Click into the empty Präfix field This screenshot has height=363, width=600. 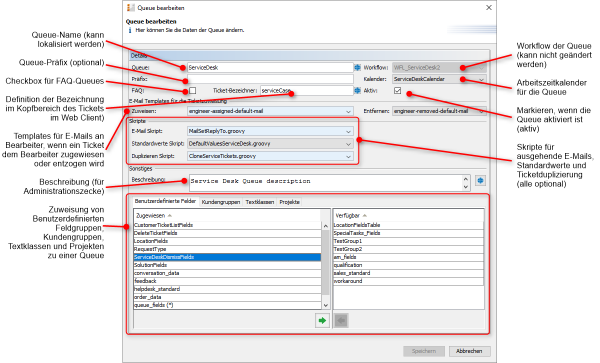(x=270, y=79)
